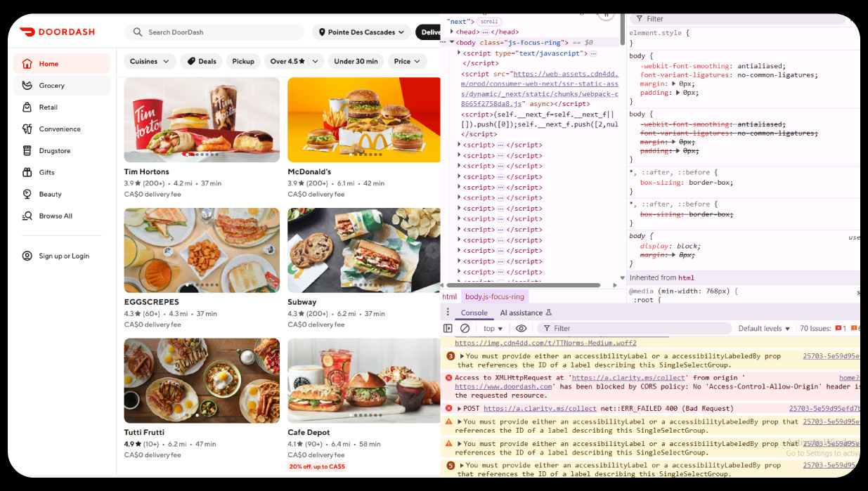Switch to the AI assistance tab

pyautogui.click(x=525, y=313)
